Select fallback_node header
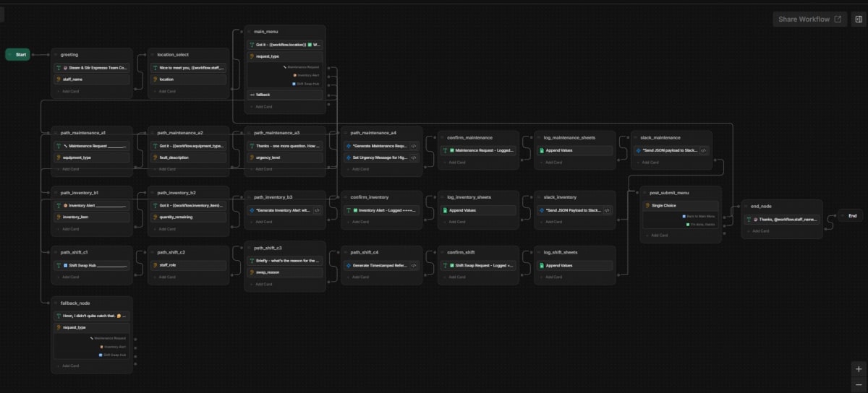The height and width of the screenshot is (393, 868). point(75,303)
